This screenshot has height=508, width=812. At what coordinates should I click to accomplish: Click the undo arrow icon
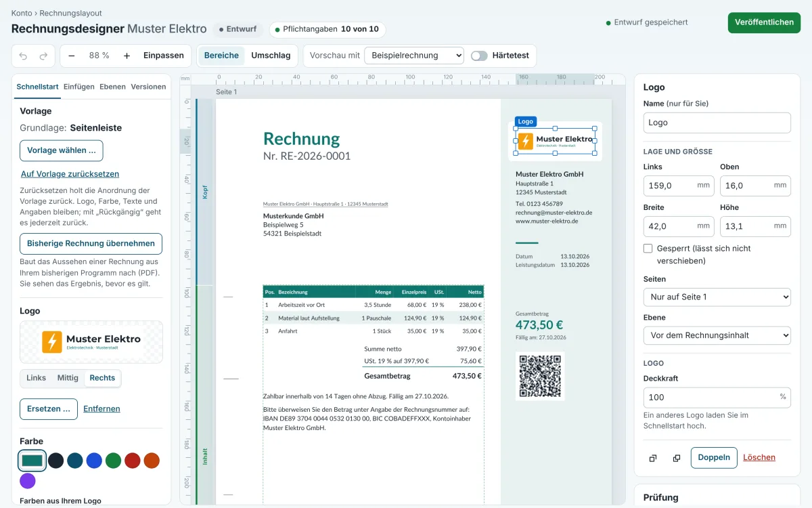point(24,56)
